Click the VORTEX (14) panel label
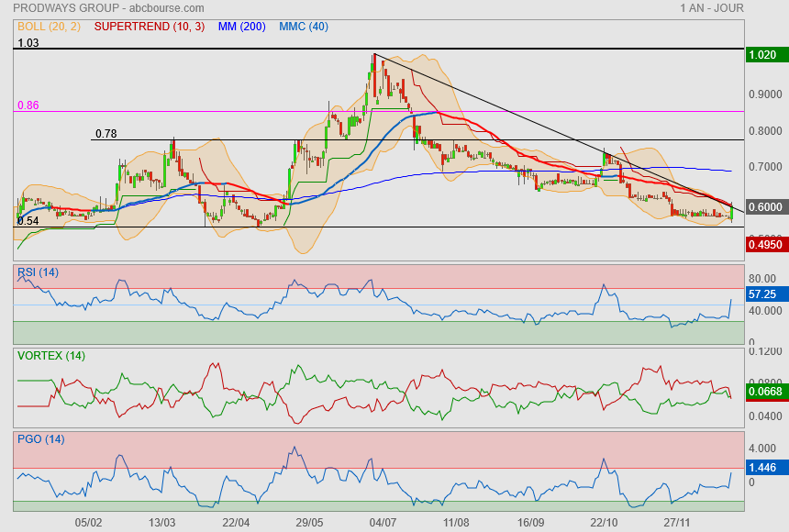Screen dimensions: 789x532 point(51,356)
